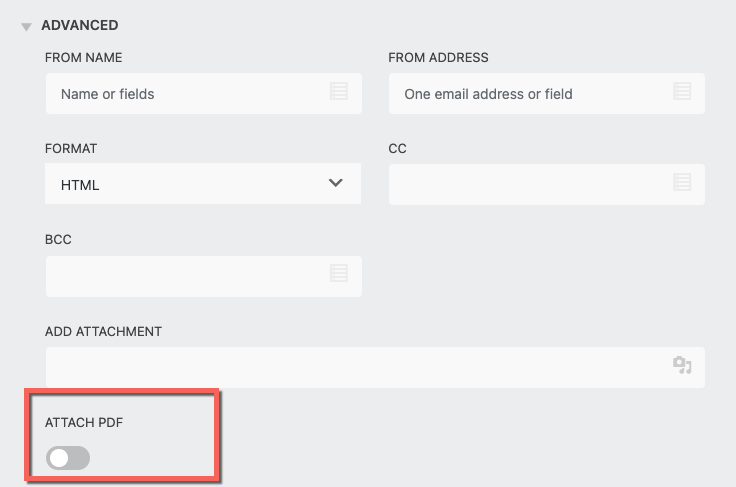Open field list icon in BCC box

click(x=339, y=274)
